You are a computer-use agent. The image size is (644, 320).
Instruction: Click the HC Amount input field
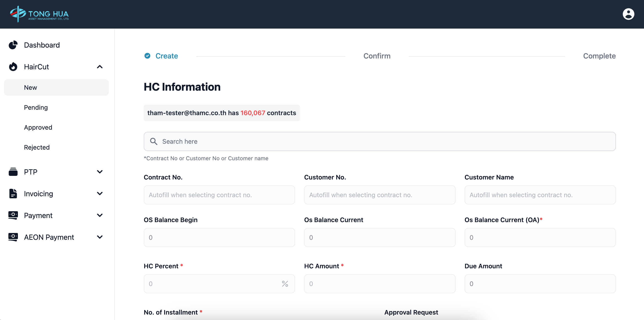[379, 284]
